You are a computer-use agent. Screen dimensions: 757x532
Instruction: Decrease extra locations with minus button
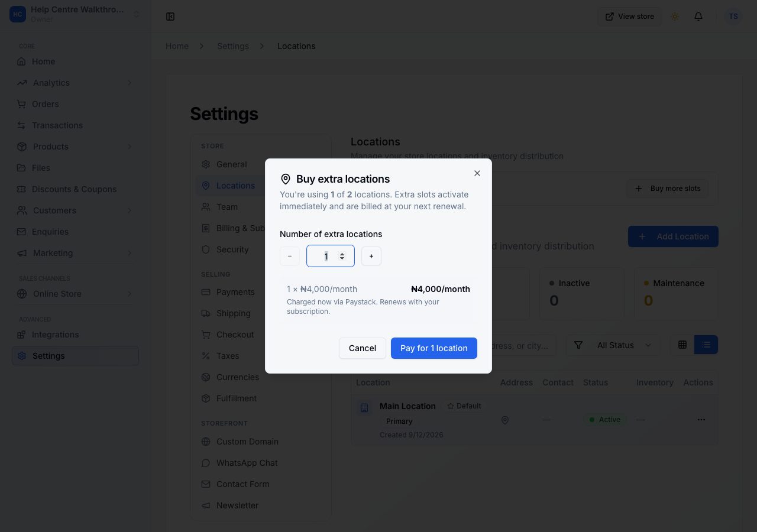click(290, 256)
